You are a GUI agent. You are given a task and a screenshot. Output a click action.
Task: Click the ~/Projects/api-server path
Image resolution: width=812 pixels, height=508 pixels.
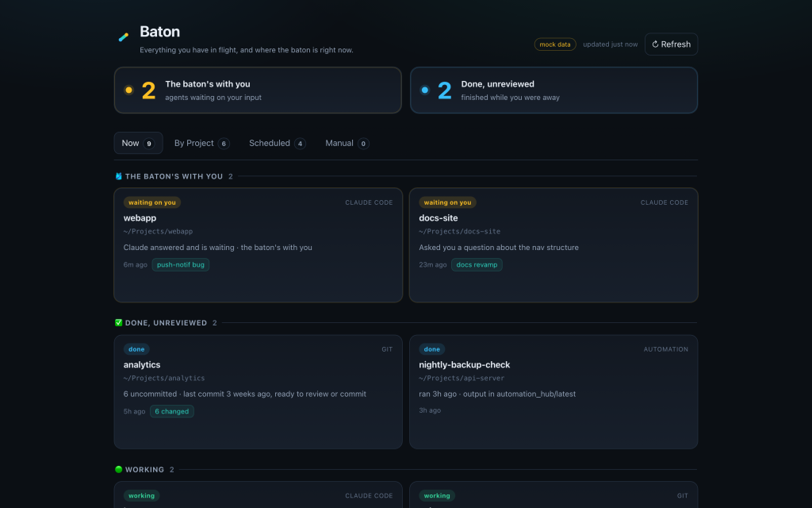(462, 378)
